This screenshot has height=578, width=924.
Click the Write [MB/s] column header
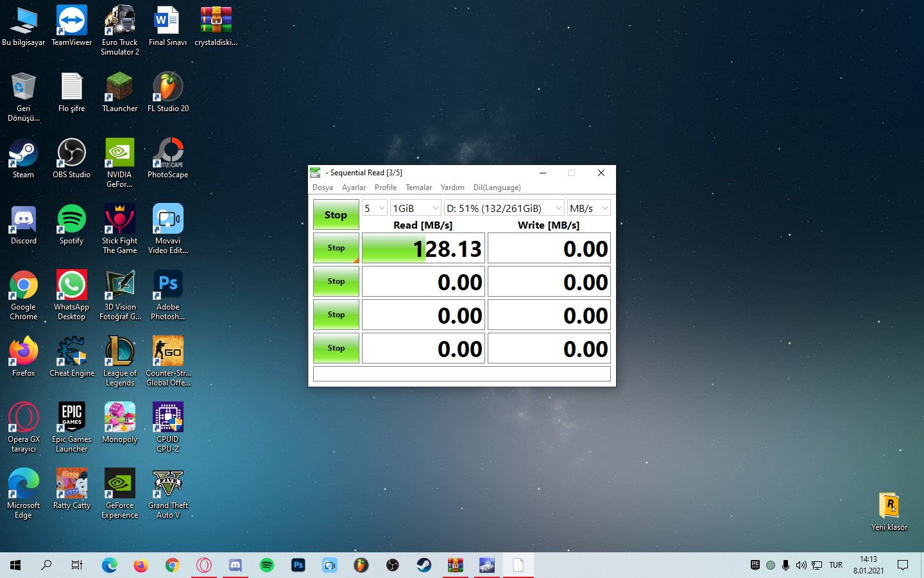point(549,225)
